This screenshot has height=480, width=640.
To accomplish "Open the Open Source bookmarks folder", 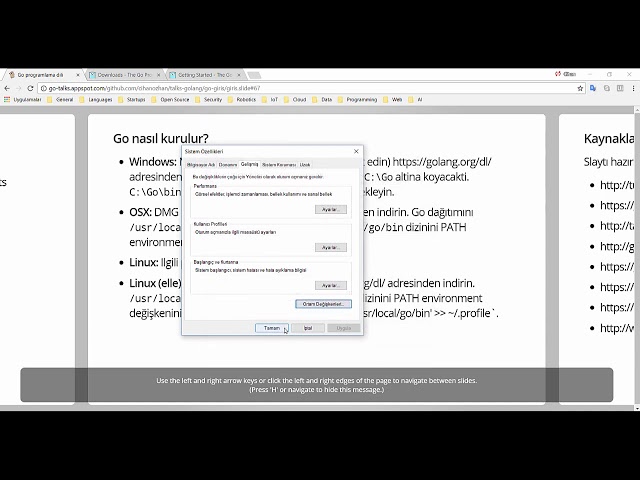I will point(170,100).
